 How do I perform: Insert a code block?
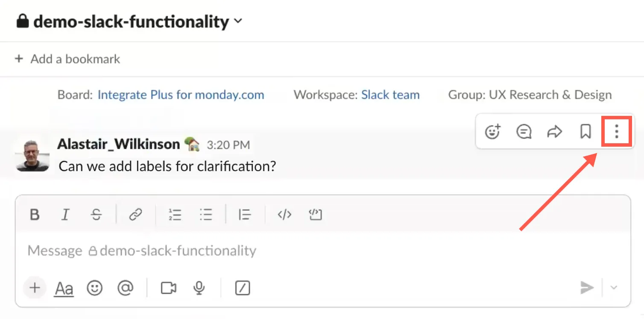coord(315,214)
